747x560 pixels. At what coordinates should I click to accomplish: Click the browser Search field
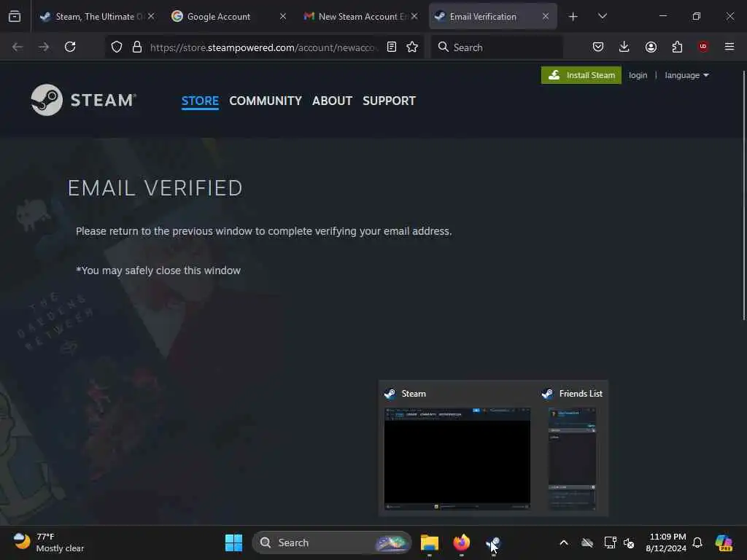498,47
